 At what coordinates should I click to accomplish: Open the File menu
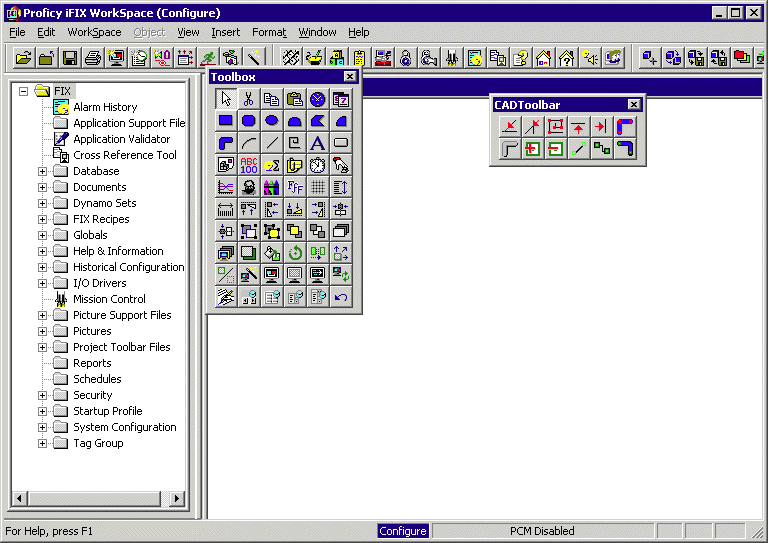click(x=17, y=32)
